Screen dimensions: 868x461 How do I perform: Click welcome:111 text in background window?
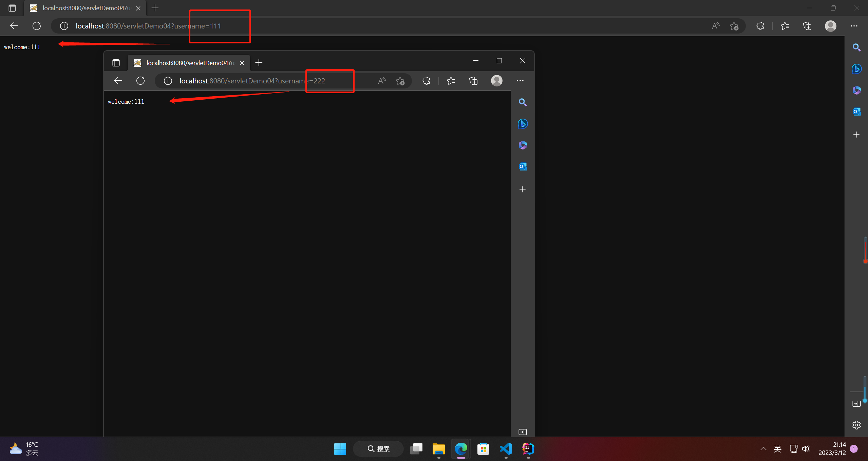(22, 47)
